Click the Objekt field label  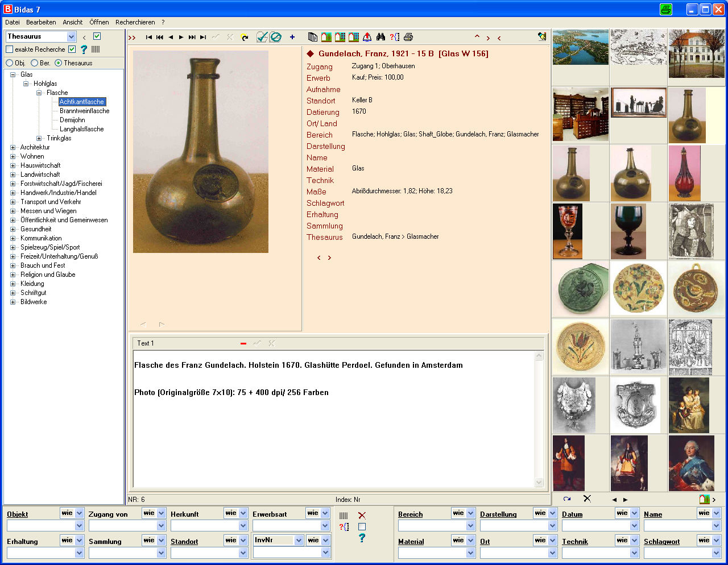(x=18, y=514)
